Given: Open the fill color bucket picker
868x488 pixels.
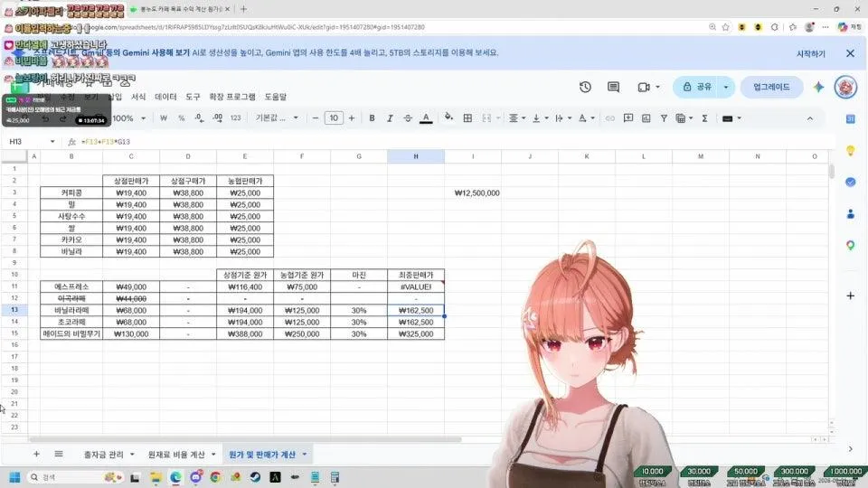Looking at the screenshot, I should [x=449, y=117].
